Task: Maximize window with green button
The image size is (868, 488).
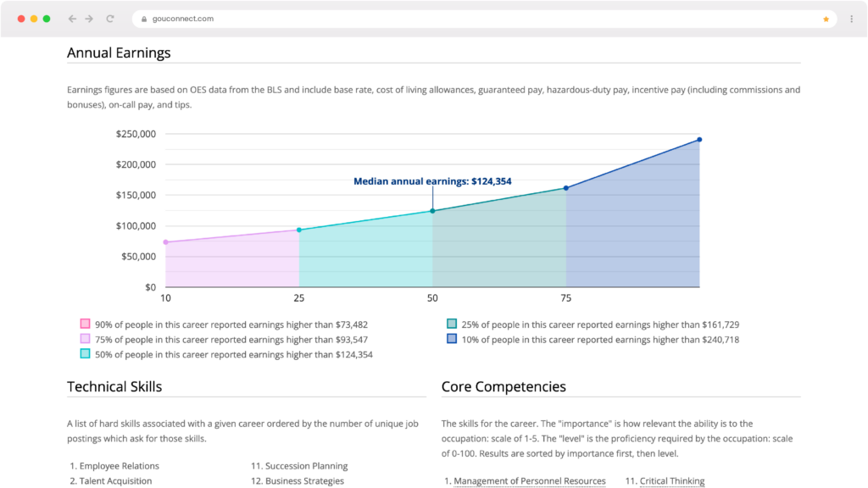Action: [47, 19]
